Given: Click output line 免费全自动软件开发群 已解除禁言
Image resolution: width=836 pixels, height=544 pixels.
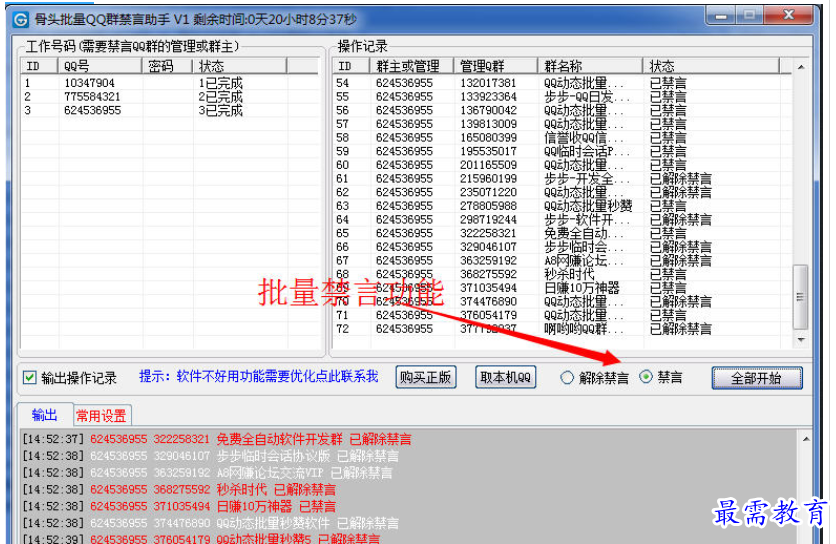Looking at the screenshot, I should click(x=217, y=439).
